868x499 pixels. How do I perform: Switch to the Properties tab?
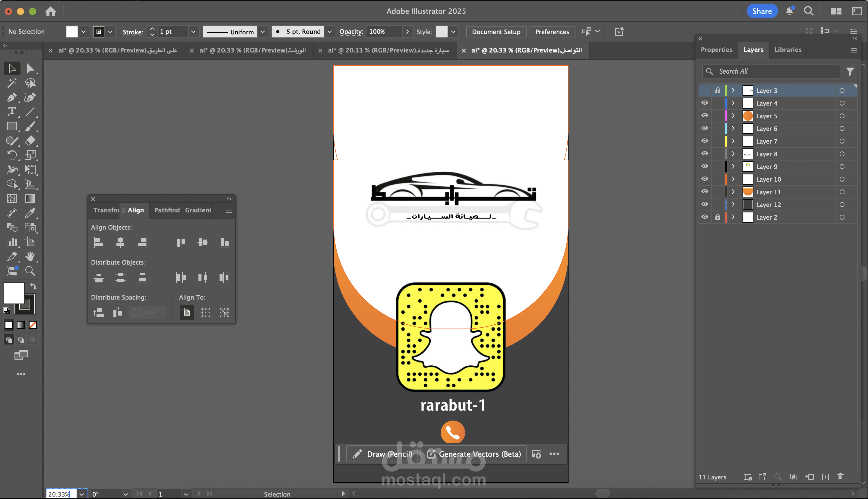point(716,50)
